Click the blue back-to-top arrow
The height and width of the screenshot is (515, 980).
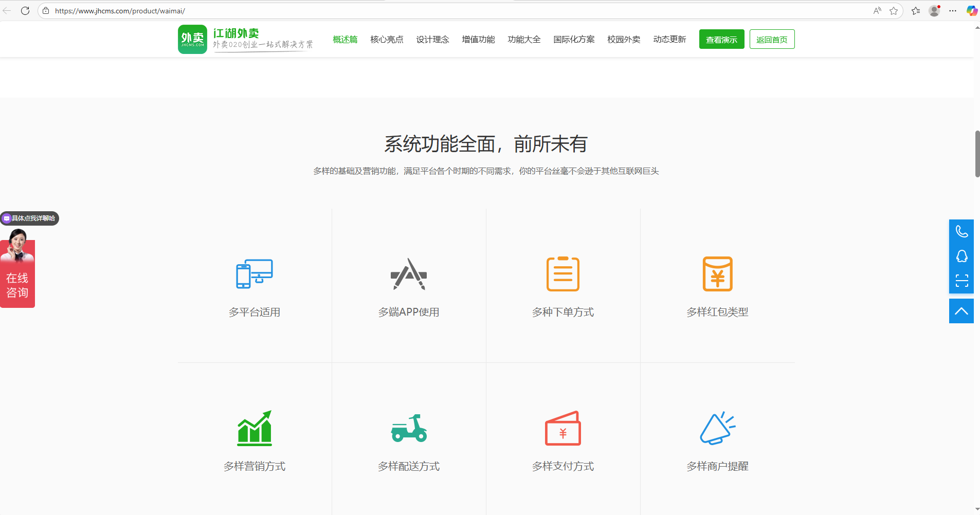click(961, 311)
